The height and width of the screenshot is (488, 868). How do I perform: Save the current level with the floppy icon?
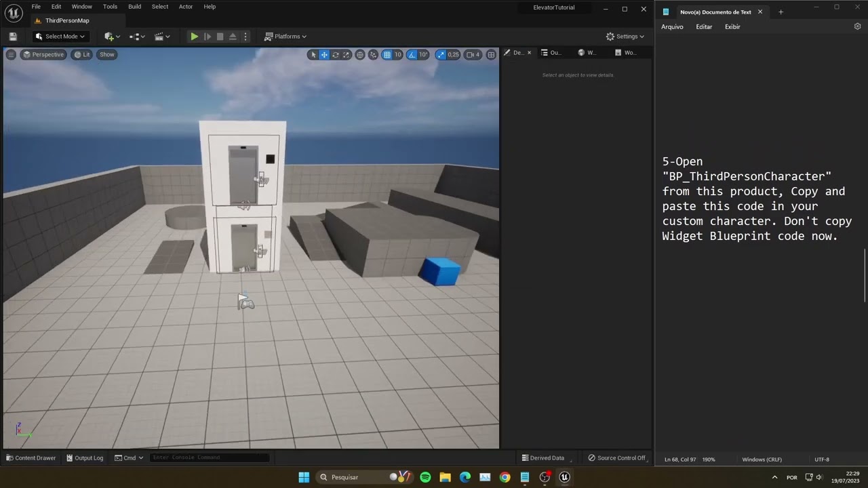pyautogui.click(x=13, y=37)
